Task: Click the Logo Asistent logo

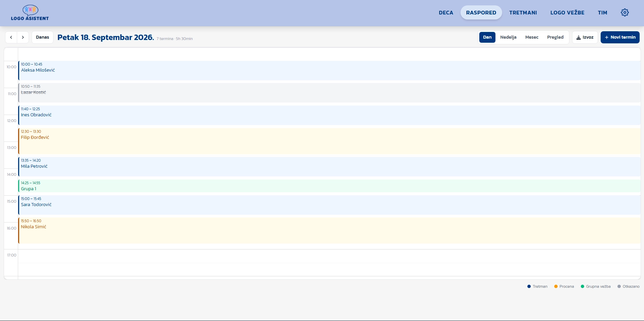Action: tap(30, 13)
